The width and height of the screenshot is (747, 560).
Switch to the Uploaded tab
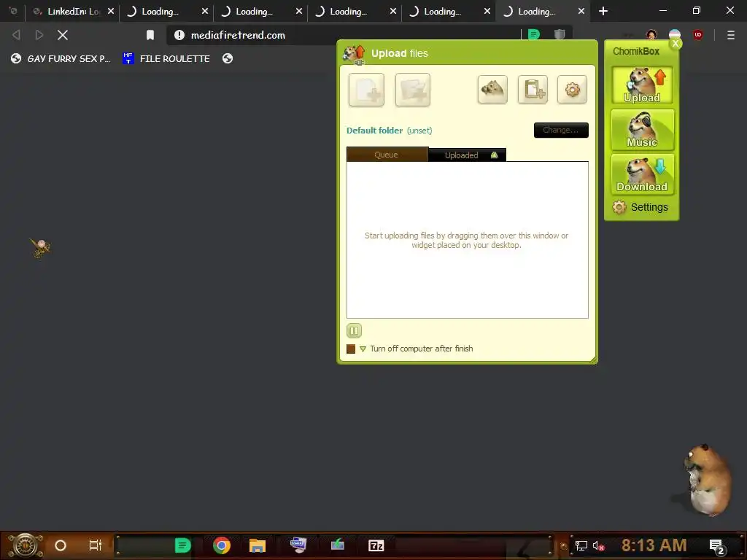pyautogui.click(x=467, y=155)
